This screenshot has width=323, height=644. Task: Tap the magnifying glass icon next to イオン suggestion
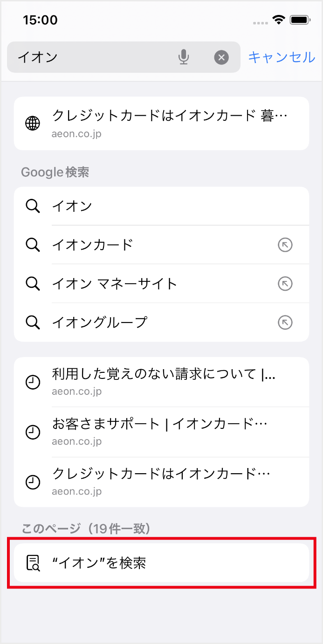(x=33, y=206)
